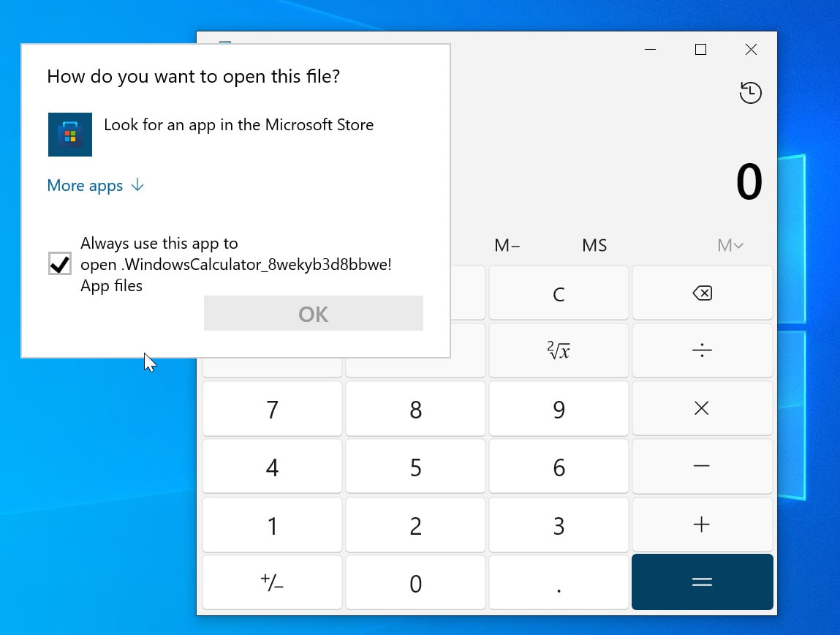Click the multiply operator button
Image resolution: width=840 pixels, height=635 pixels.
pos(702,408)
